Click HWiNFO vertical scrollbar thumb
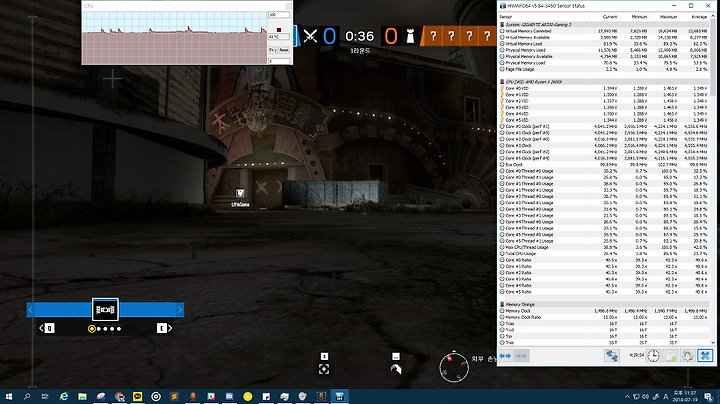Viewport: 720px width, 404px height. [x=713, y=57]
